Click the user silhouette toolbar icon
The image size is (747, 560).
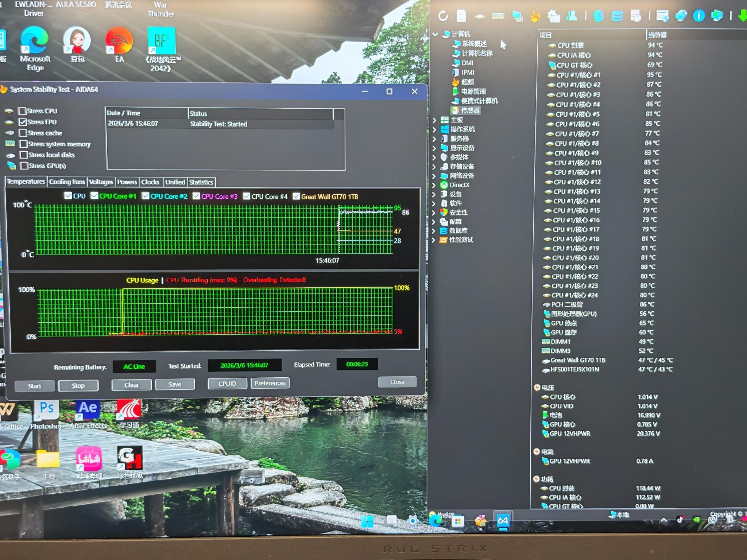pyautogui.click(x=572, y=16)
